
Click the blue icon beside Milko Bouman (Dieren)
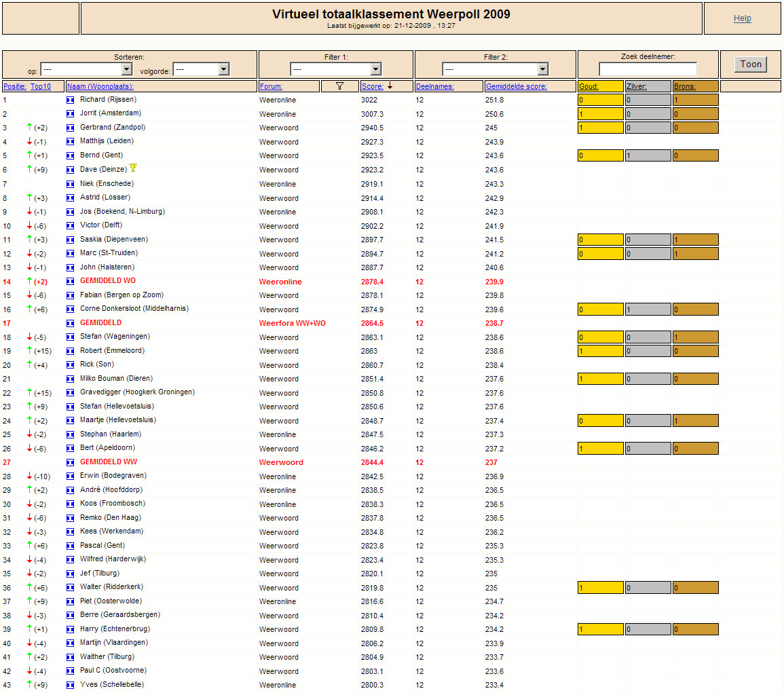(70, 379)
